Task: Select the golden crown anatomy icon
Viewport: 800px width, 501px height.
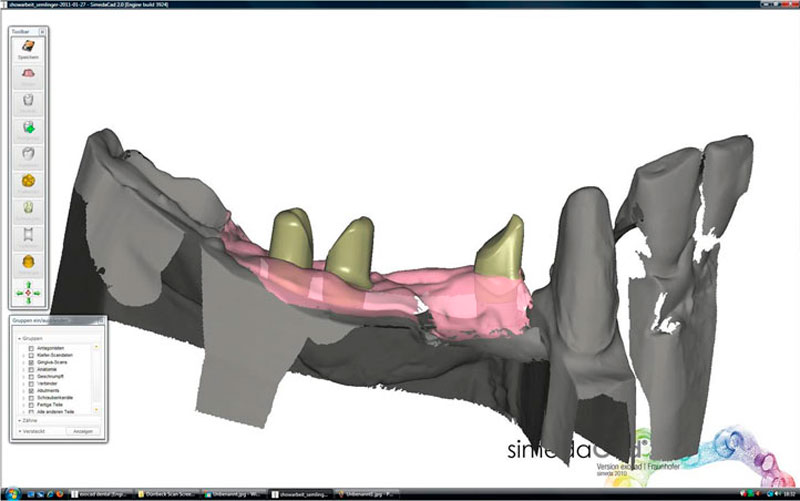Action: click(x=28, y=181)
